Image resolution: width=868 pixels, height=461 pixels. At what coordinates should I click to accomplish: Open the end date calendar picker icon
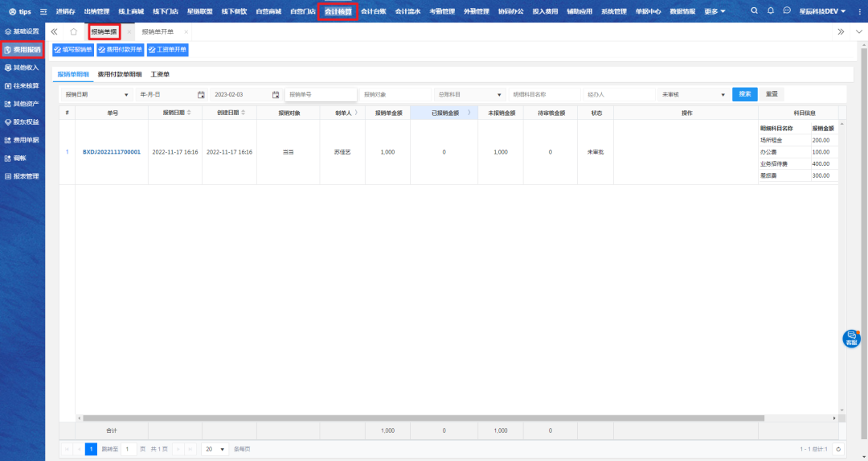(276, 94)
